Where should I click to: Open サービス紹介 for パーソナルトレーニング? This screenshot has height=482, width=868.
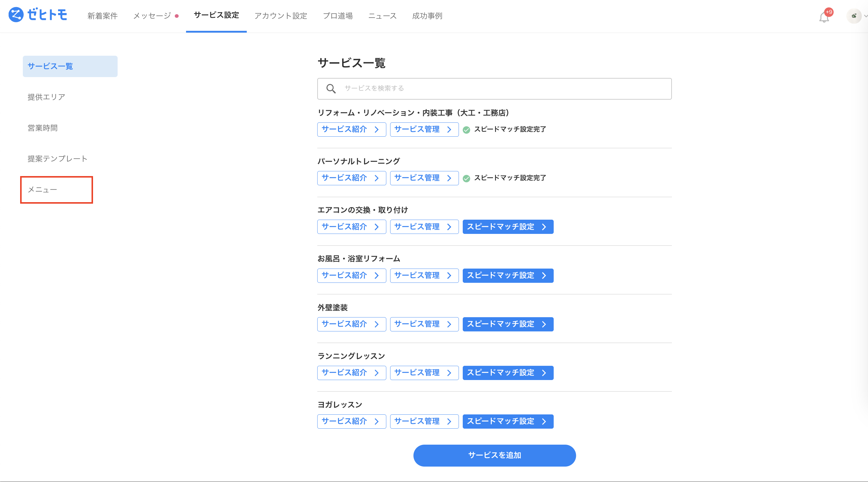tap(351, 178)
